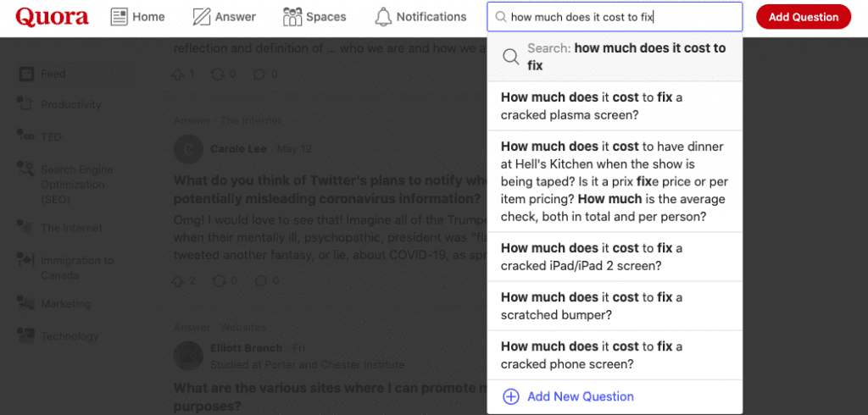
Task: Click comment icon on Carole Lee's answer
Action: coord(259,280)
